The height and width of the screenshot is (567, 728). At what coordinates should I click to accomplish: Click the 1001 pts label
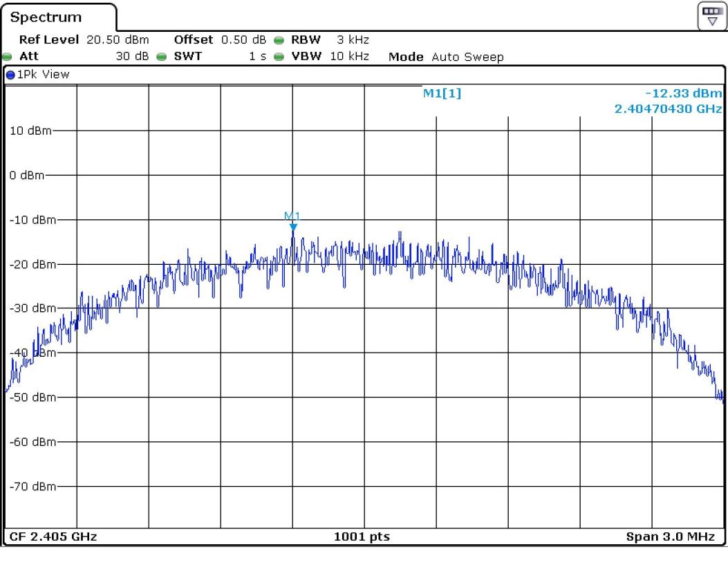[362, 537]
